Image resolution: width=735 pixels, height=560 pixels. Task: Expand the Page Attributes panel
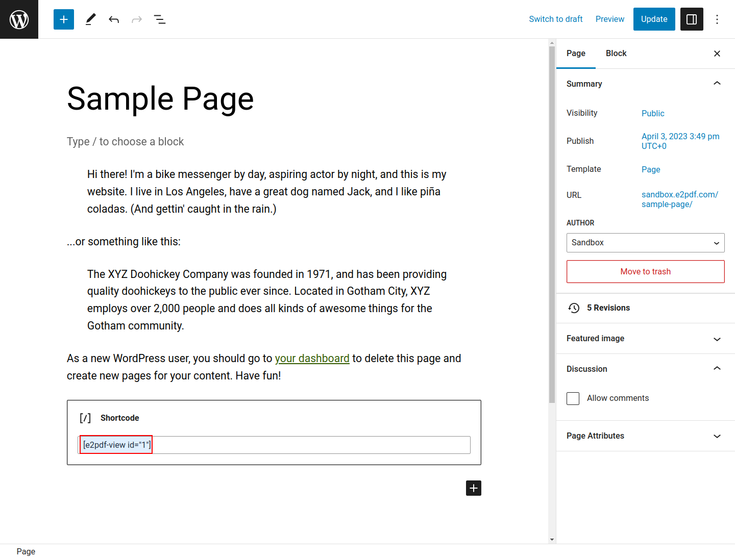coord(645,436)
